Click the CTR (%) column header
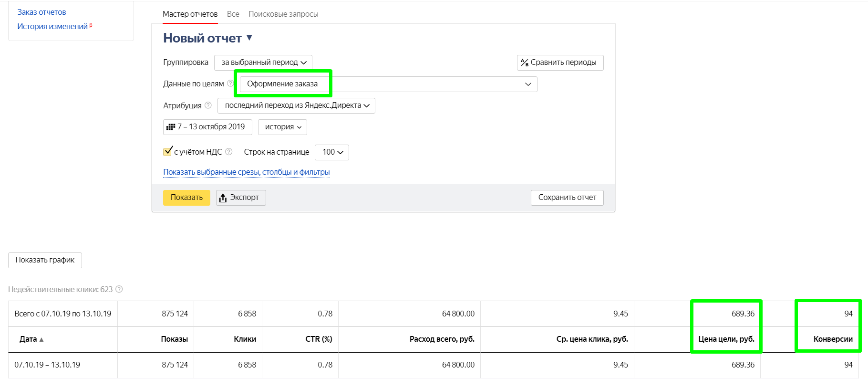Viewport: 868px width, 388px height. pyautogui.click(x=319, y=339)
